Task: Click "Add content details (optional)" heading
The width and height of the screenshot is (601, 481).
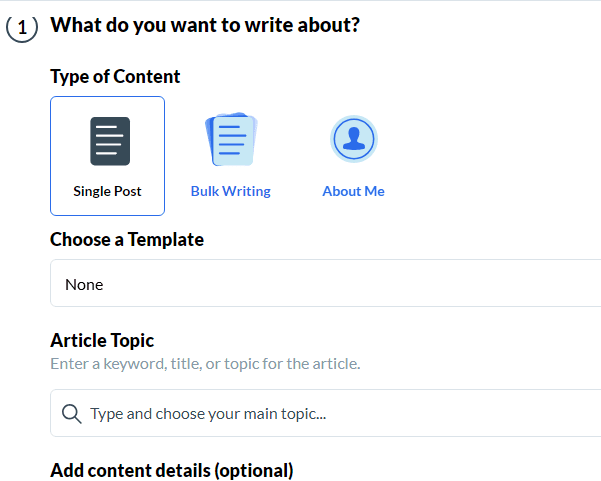Action: 171,470
